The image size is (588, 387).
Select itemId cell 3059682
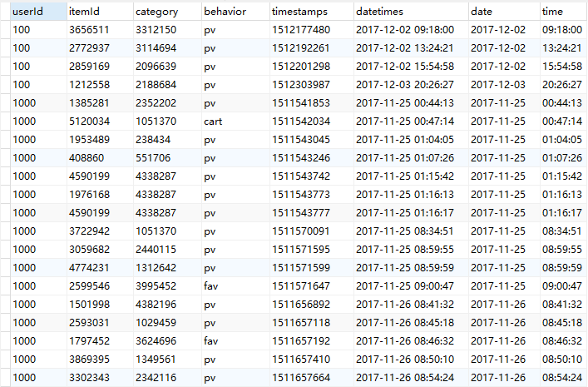[x=100, y=250]
